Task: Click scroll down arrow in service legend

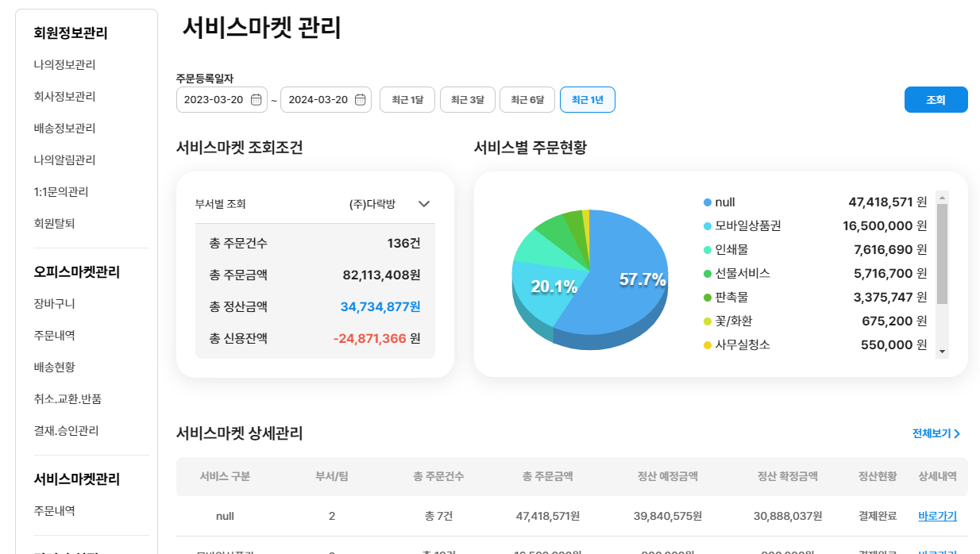Action: 942,351
